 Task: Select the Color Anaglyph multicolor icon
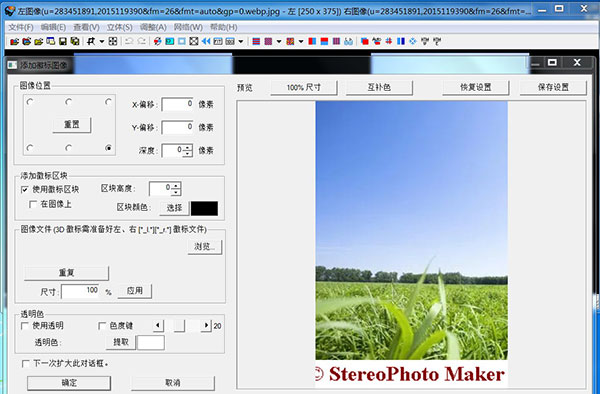(x=290, y=41)
